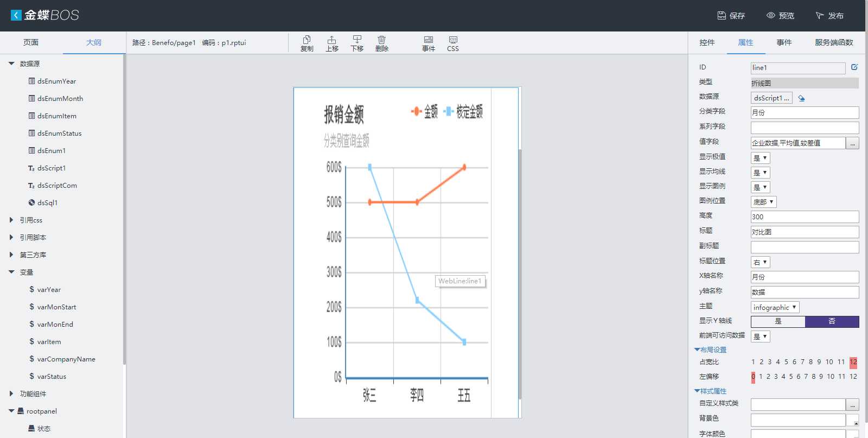The height and width of the screenshot is (438, 868).
Task: Click the dsSql1 database icon
Action: [x=31, y=202]
